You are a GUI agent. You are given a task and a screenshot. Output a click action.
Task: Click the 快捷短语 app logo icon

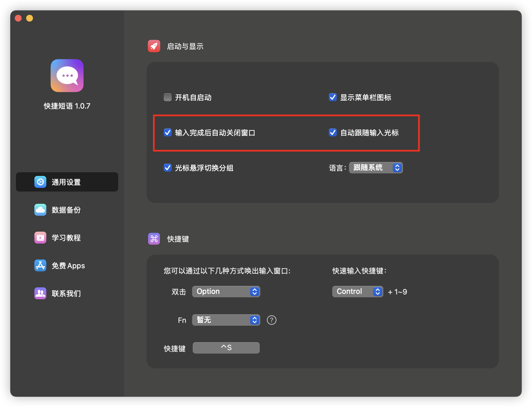67,76
